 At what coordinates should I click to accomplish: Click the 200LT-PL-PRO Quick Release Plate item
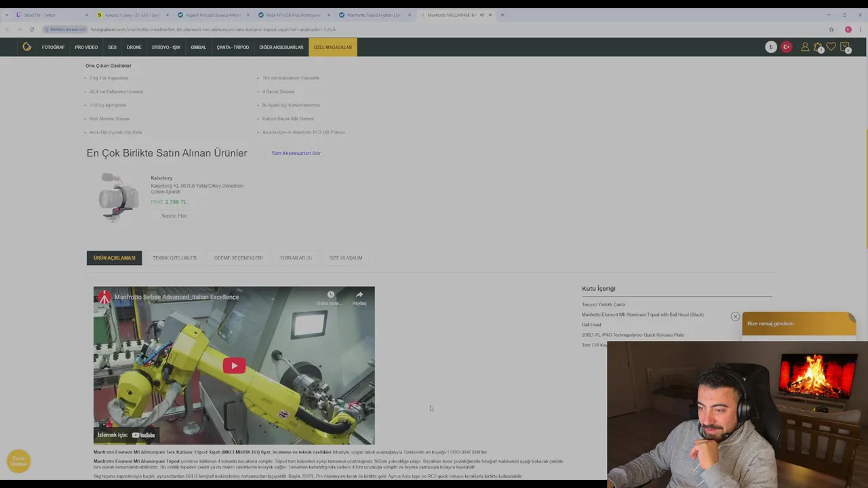pos(633,335)
